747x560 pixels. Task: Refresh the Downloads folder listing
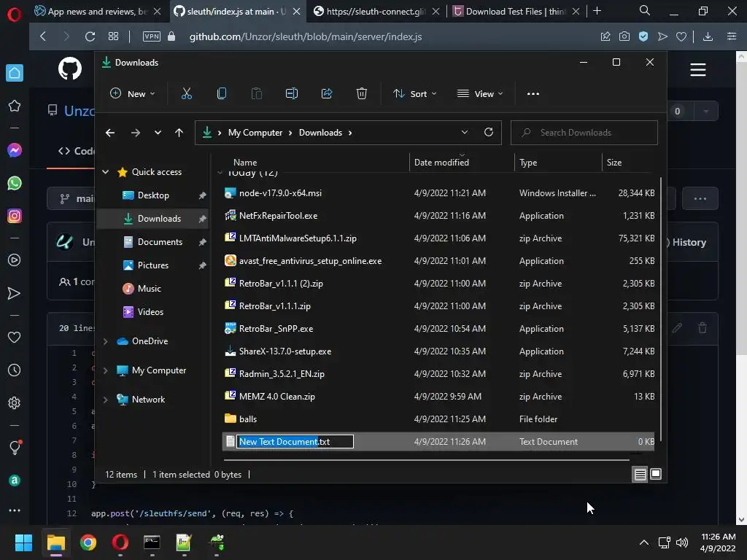(489, 133)
